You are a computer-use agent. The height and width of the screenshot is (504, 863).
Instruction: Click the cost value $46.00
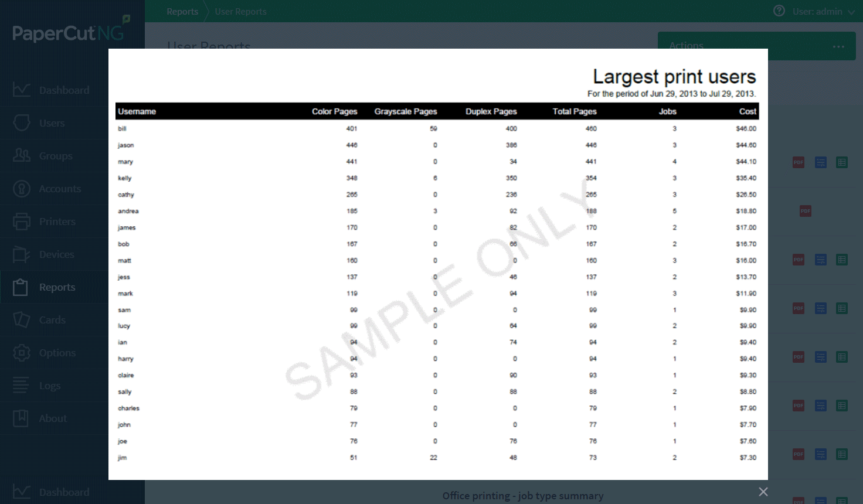click(x=746, y=128)
